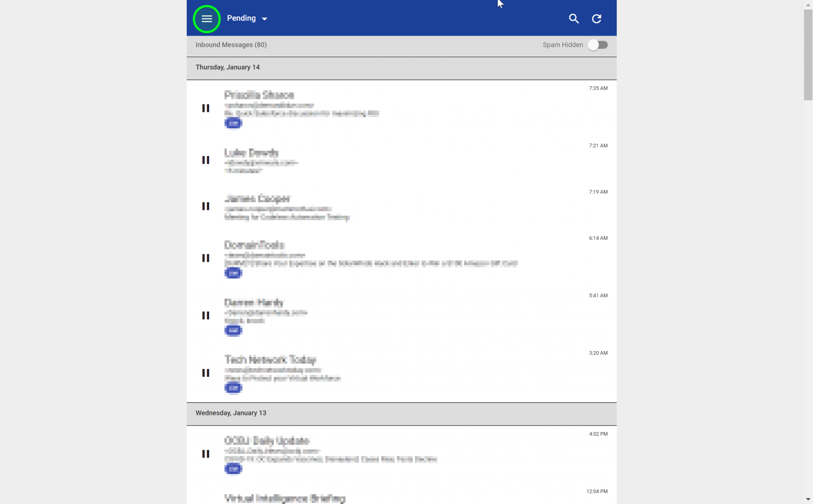Click the pause icon beside Priscilla Sharon's message

tap(205, 108)
